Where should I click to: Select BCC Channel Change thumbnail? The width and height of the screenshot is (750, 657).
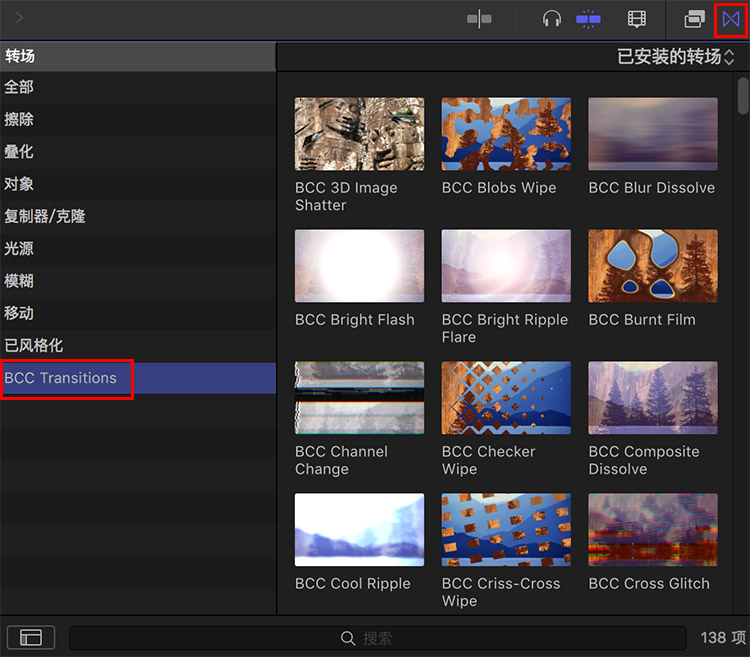click(x=359, y=398)
